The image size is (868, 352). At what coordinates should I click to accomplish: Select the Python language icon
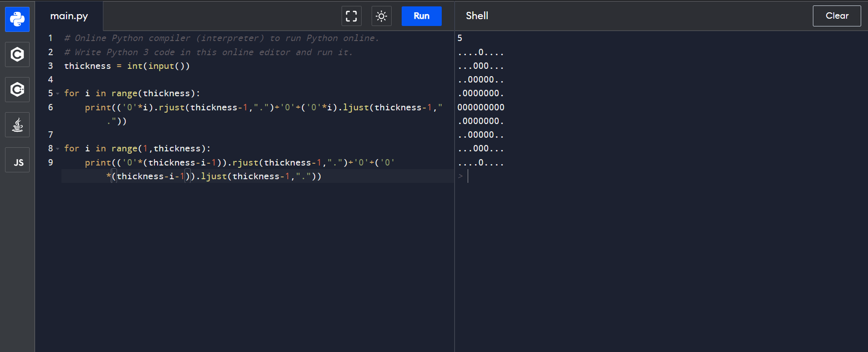point(17,19)
